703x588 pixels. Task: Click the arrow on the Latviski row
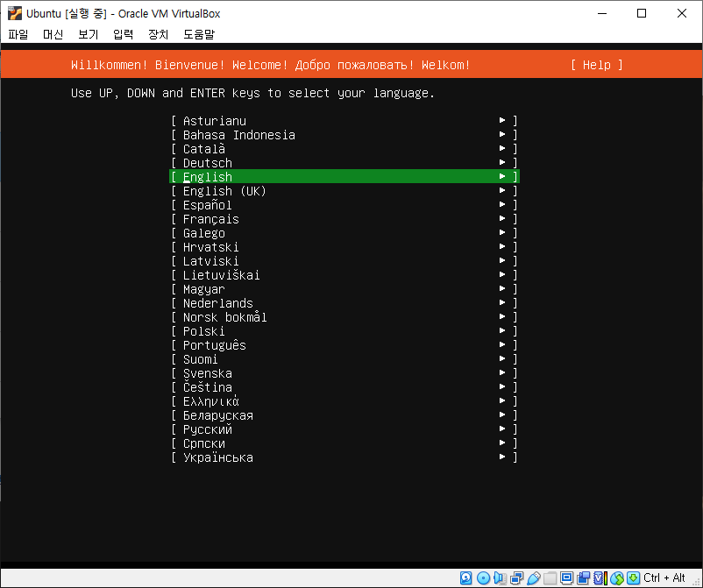click(502, 260)
